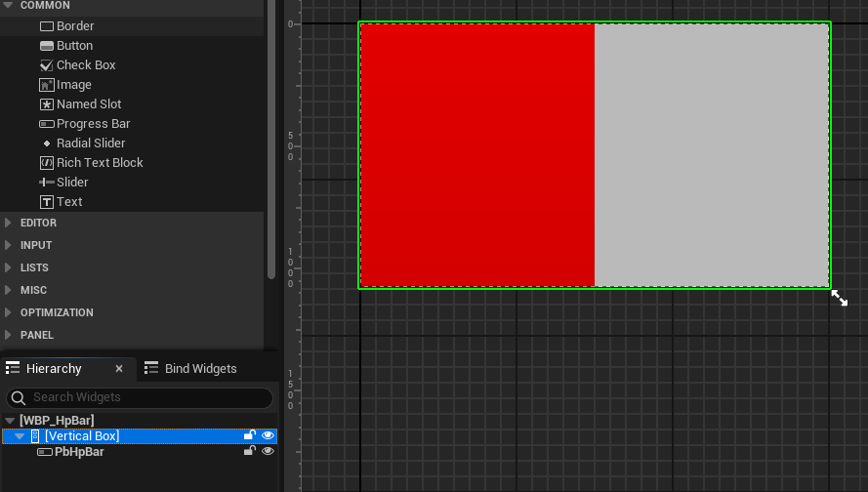
Task: Click the Vertical Box type icon
Action: pyautogui.click(x=35, y=436)
